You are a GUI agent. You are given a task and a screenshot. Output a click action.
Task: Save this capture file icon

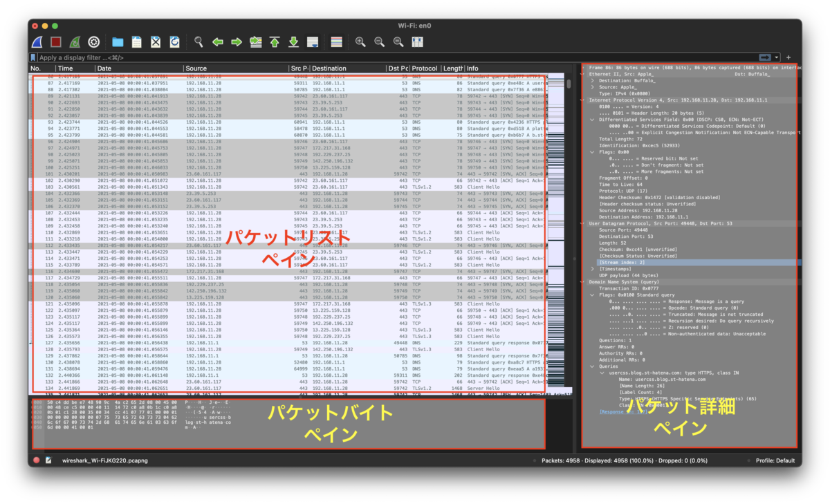(137, 42)
